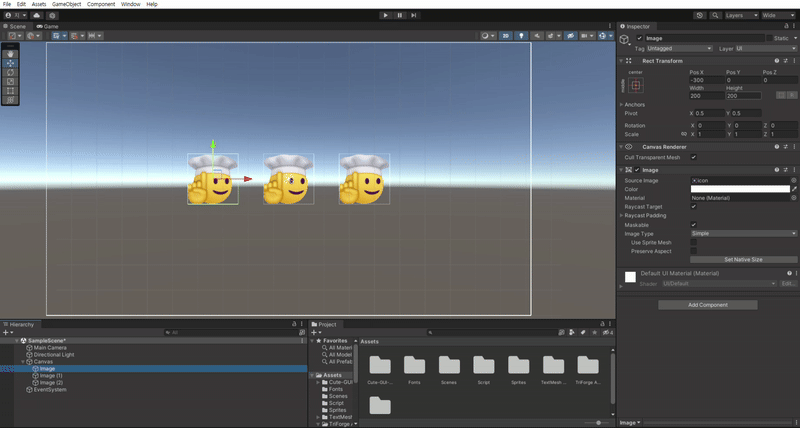The width and height of the screenshot is (800, 428).
Task: Expand the Anchors section
Action: tap(621, 105)
